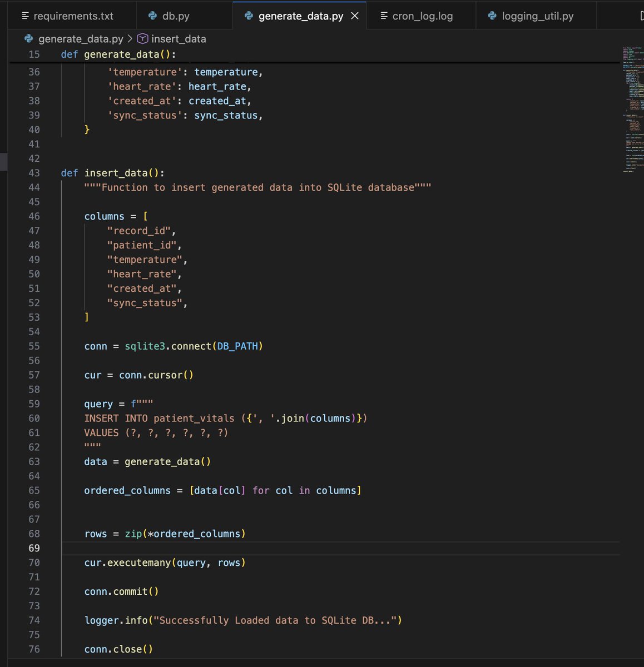
Task: Click 'rows = zip(*ordered_columns)' on line 68
Action: coord(165,534)
